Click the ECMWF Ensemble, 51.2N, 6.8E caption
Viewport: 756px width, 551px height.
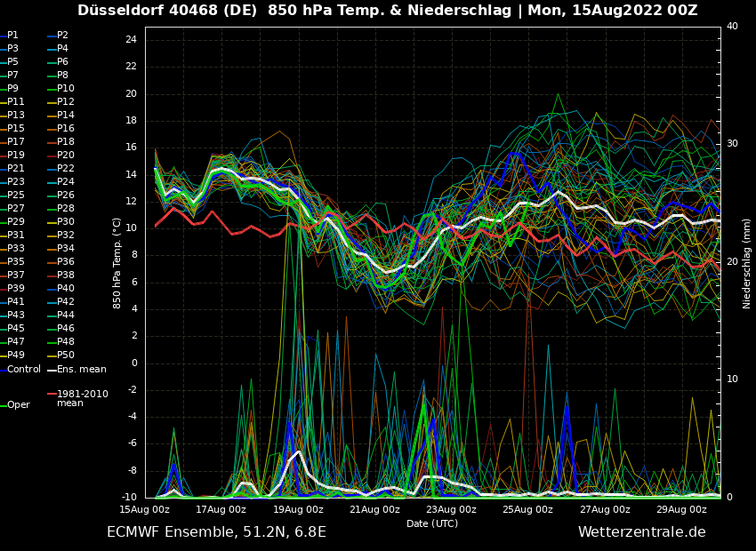[x=216, y=532]
